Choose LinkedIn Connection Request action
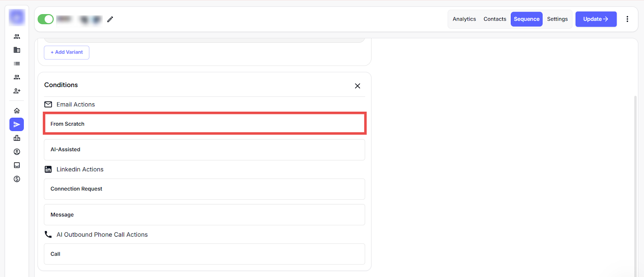644x277 pixels. click(x=204, y=189)
